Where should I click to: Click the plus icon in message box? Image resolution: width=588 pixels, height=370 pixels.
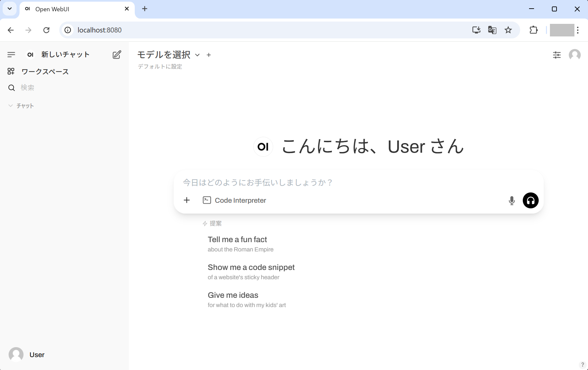[x=187, y=200]
